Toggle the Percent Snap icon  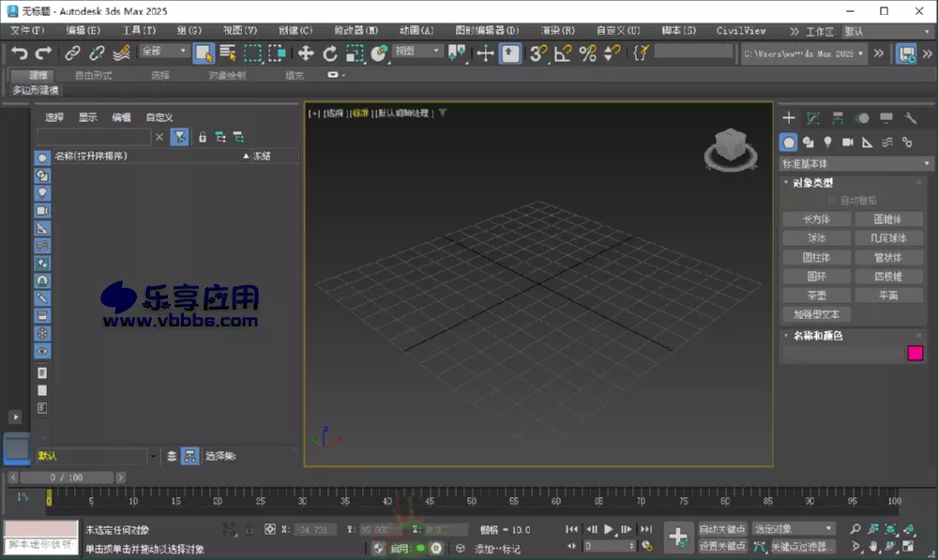pyautogui.click(x=587, y=53)
